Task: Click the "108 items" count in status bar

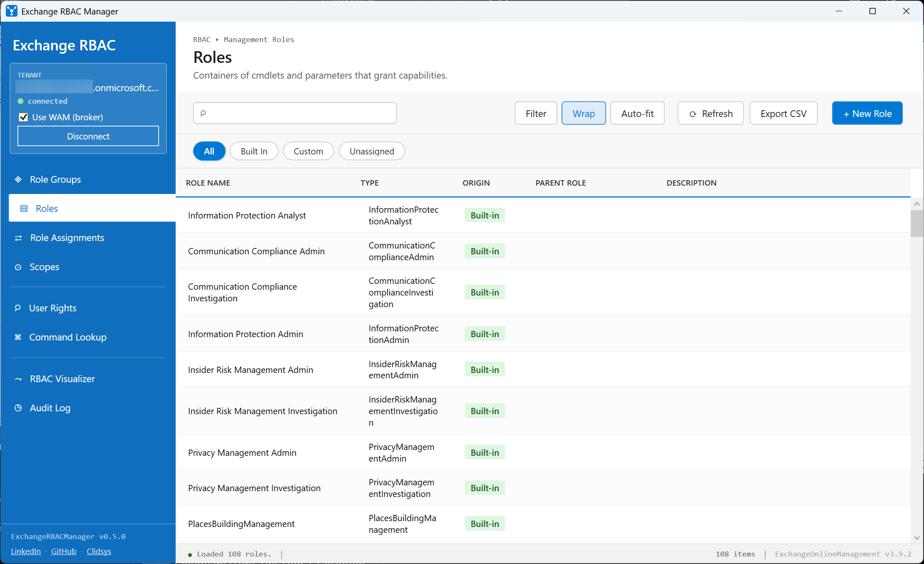Action: (735, 554)
